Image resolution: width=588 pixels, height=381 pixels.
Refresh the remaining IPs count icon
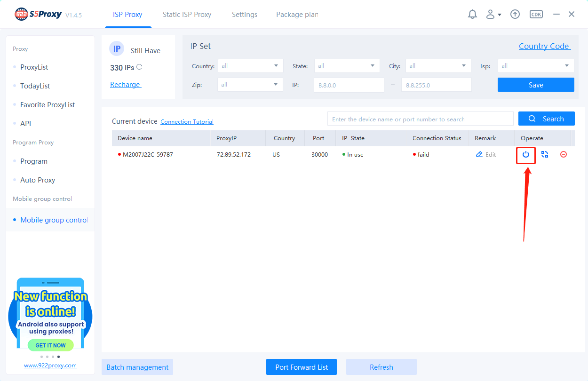coord(139,67)
